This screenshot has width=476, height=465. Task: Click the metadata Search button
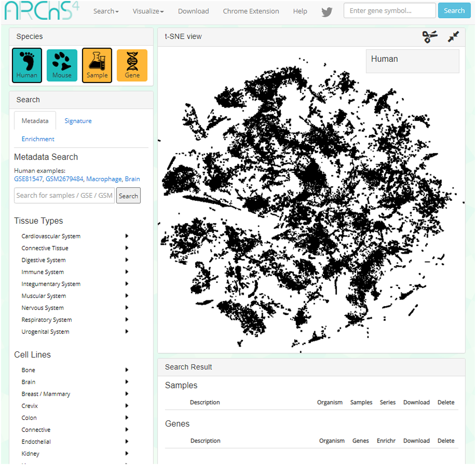(128, 196)
